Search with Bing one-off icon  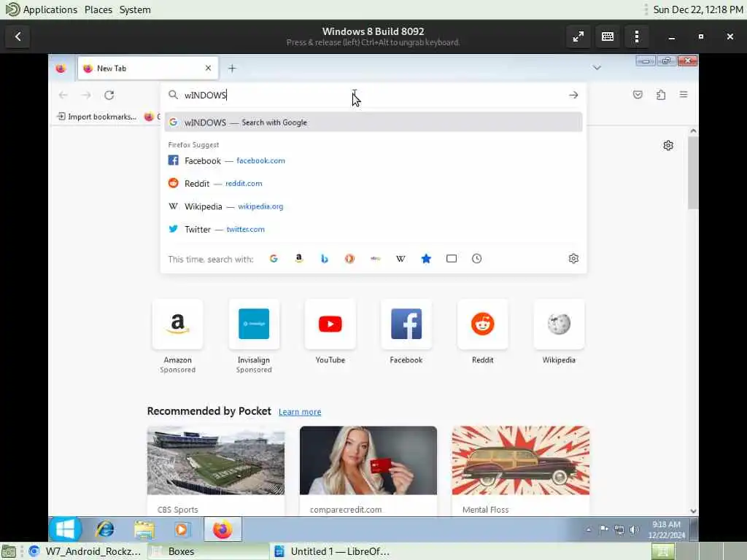tap(325, 259)
